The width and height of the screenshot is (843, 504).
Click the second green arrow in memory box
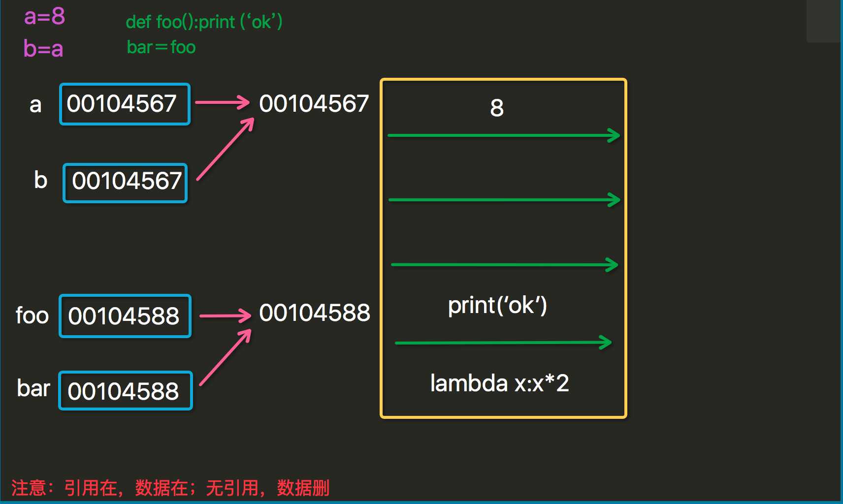504,200
